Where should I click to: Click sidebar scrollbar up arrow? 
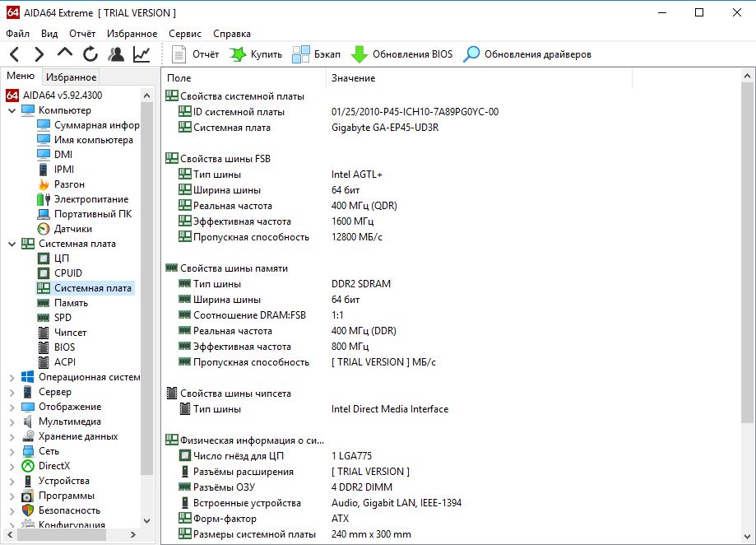click(147, 95)
